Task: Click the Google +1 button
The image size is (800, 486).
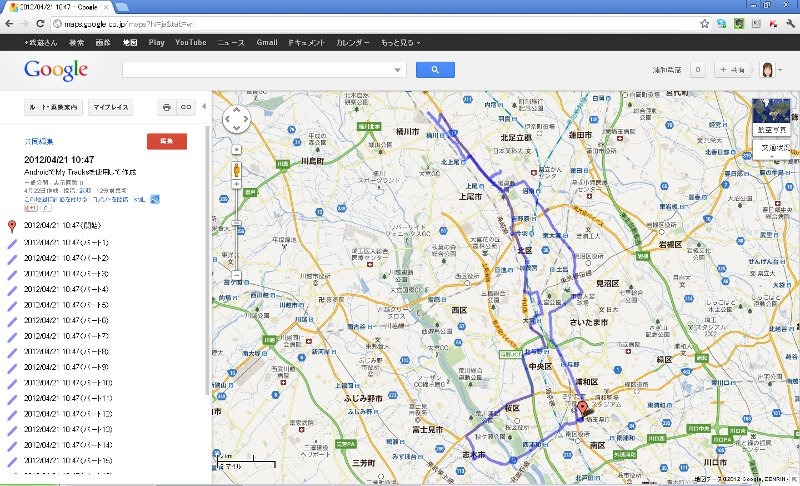Action: click(x=31, y=208)
